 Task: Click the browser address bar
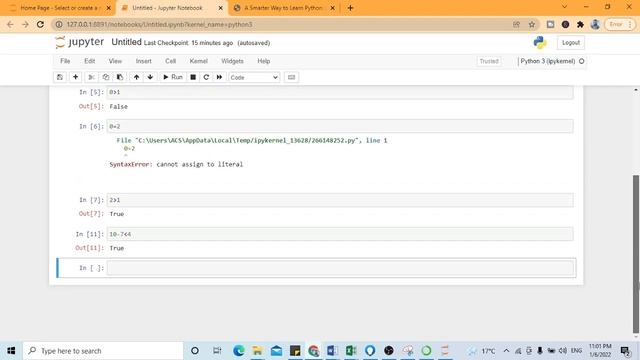pos(282,24)
